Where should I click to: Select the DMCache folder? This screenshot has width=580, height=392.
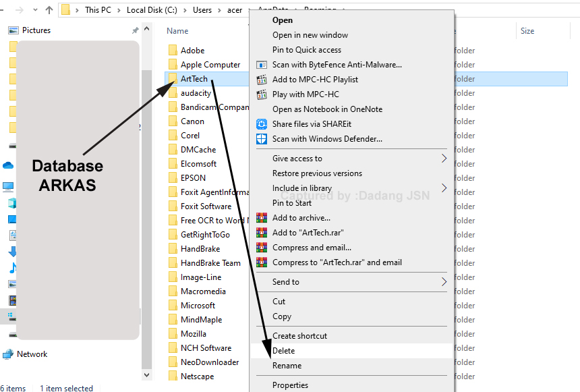click(x=198, y=150)
